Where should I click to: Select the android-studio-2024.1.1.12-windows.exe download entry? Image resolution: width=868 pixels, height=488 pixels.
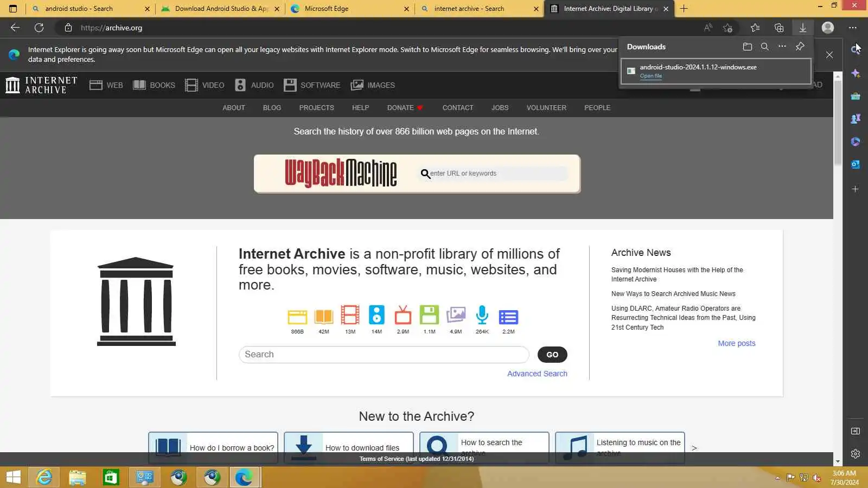click(716, 71)
